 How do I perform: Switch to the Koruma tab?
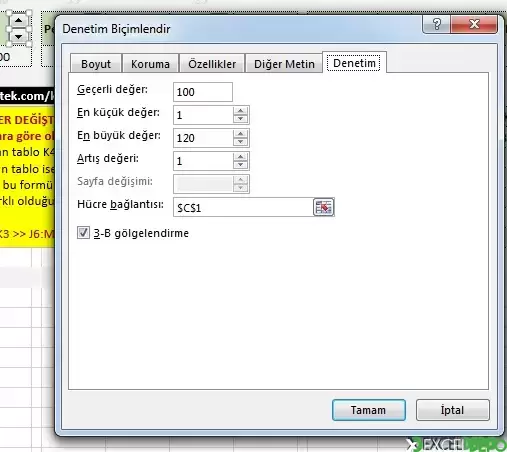150,64
